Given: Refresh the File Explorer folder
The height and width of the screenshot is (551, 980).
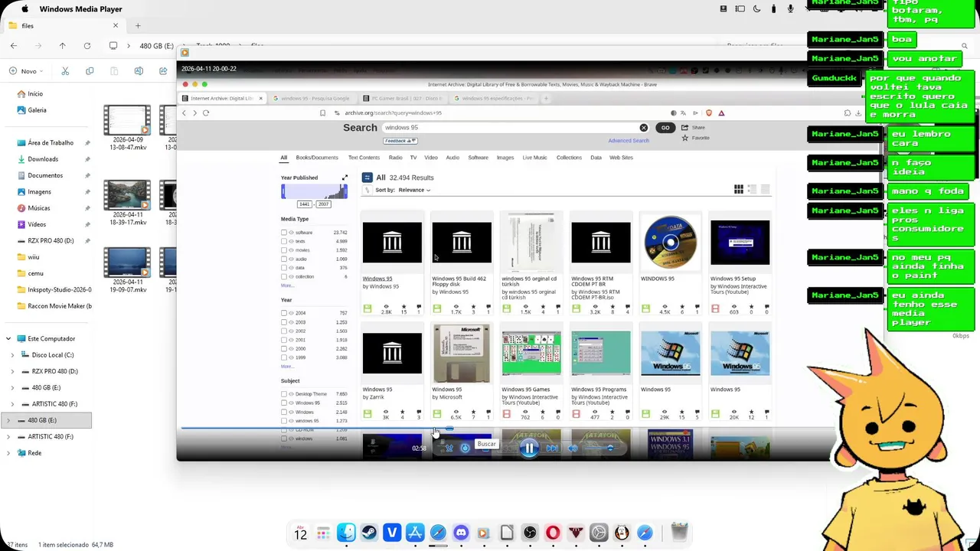Looking at the screenshot, I should click(x=87, y=46).
